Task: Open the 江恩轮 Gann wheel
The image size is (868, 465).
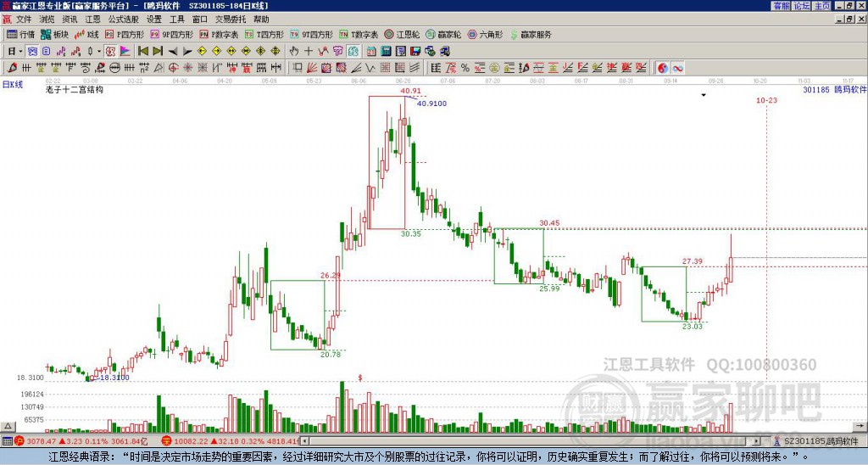Action: pyautogui.click(x=403, y=34)
